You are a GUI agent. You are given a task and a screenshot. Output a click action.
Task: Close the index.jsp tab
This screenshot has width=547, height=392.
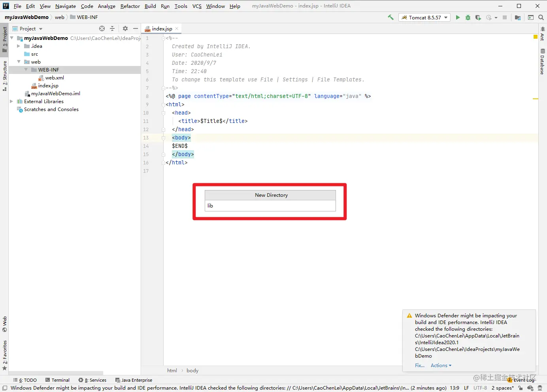click(177, 28)
